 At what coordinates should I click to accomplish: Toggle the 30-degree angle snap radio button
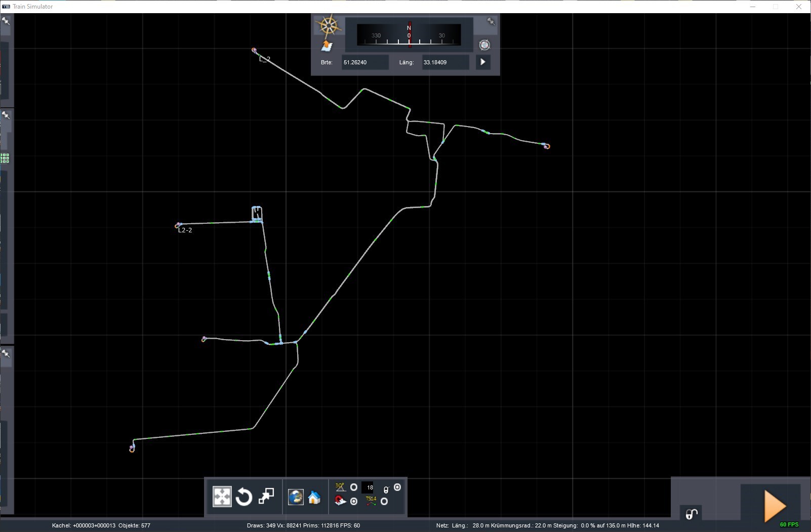354,487
